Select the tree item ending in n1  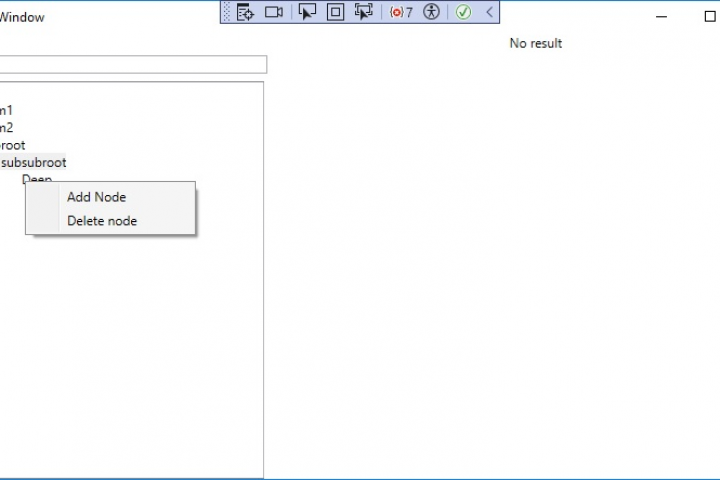click(6, 111)
